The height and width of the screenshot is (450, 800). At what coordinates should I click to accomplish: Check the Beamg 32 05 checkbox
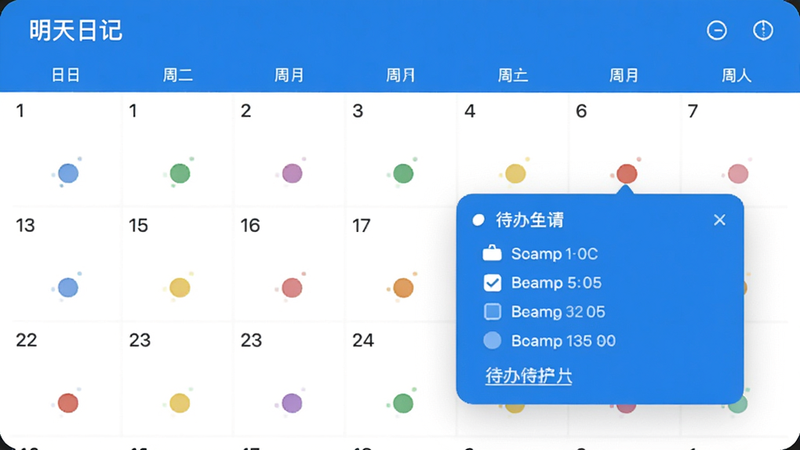pos(492,311)
